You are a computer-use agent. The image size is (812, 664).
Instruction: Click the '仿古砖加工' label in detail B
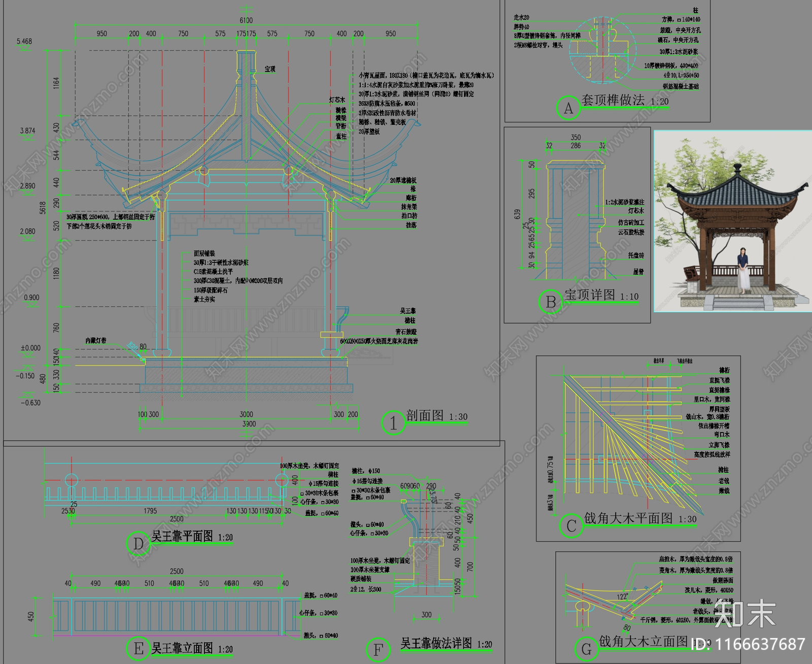(x=631, y=222)
